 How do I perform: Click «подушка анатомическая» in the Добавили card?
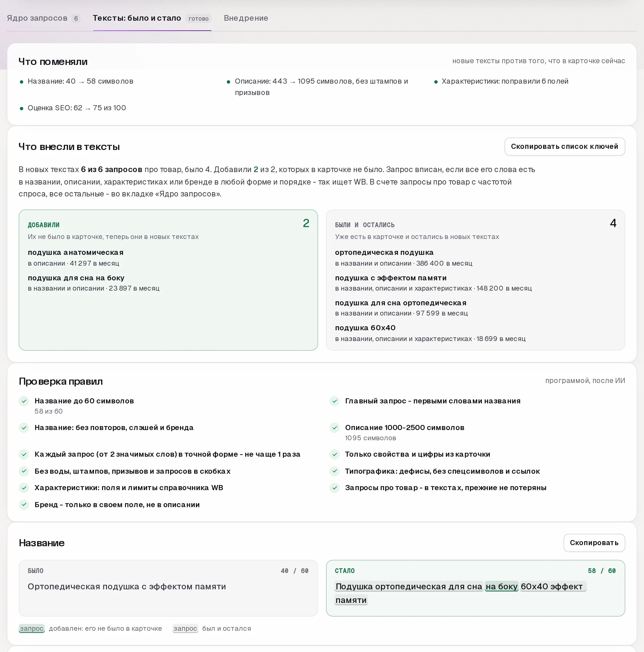76,252
